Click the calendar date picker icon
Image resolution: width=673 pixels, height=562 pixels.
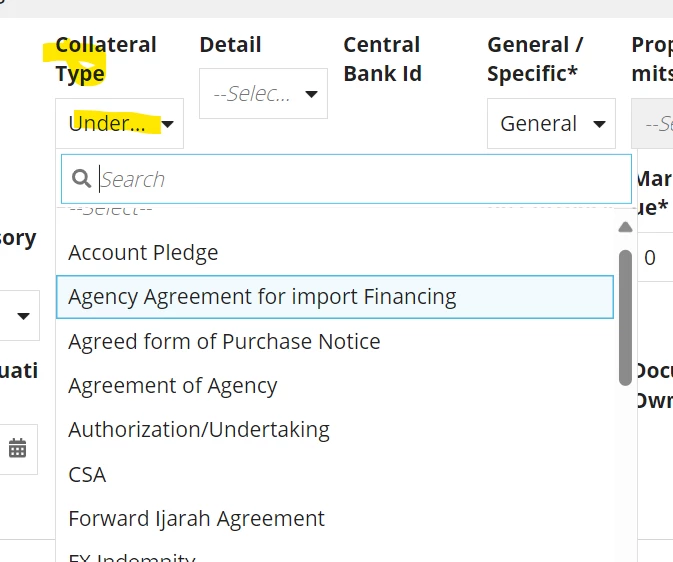pos(18,449)
